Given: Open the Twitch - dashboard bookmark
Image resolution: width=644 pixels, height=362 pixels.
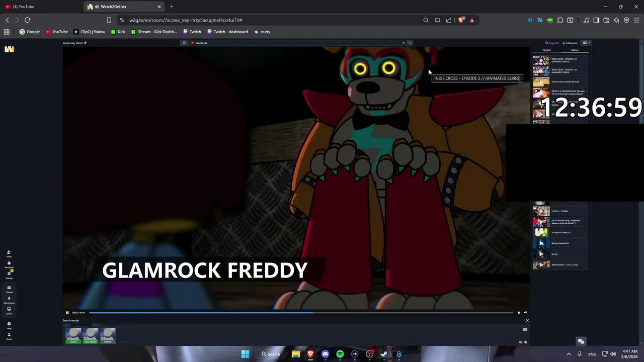Looking at the screenshot, I should 227,32.
